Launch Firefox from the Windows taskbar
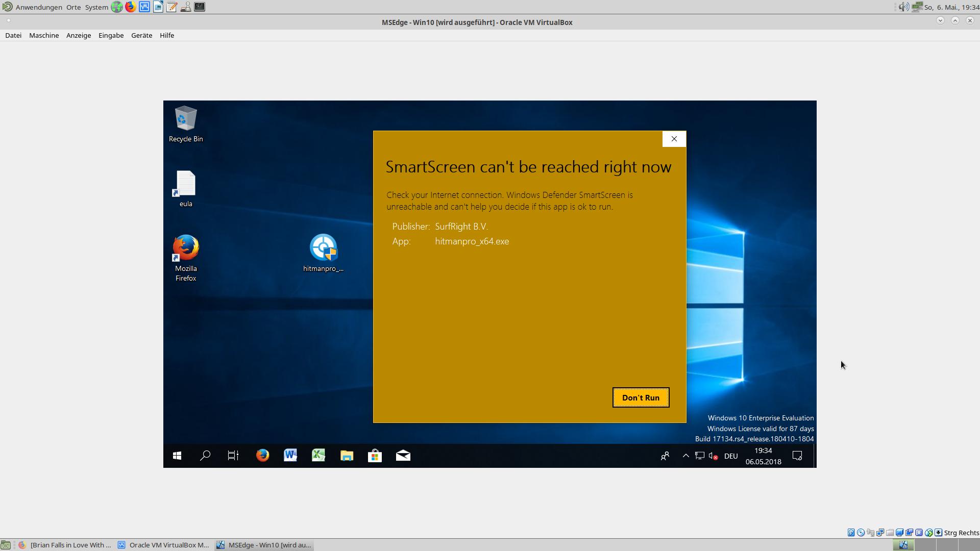Viewport: 980px width, 551px height. (x=262, y=456)
